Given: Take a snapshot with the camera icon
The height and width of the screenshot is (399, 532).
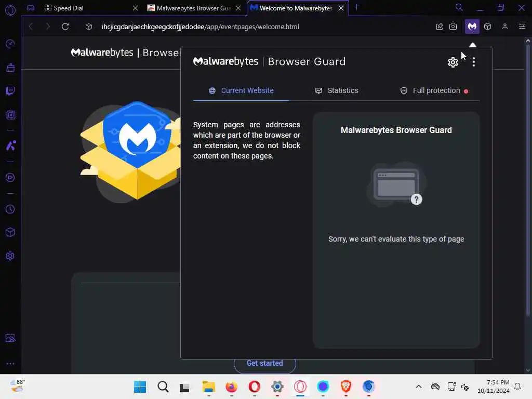Looking at the screenshot, I should pyautogui.click(x=453, y=26).
